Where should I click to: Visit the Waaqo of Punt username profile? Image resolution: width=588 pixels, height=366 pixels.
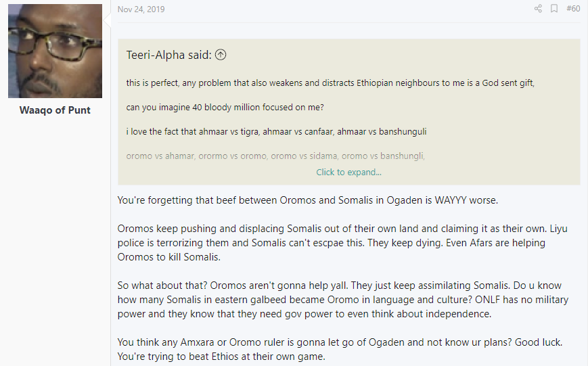pos(55,110)
